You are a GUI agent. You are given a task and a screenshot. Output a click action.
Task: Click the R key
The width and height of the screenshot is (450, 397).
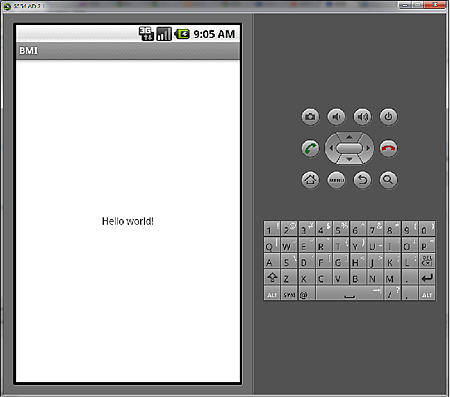pyautogui.click(x=324, y=245)
